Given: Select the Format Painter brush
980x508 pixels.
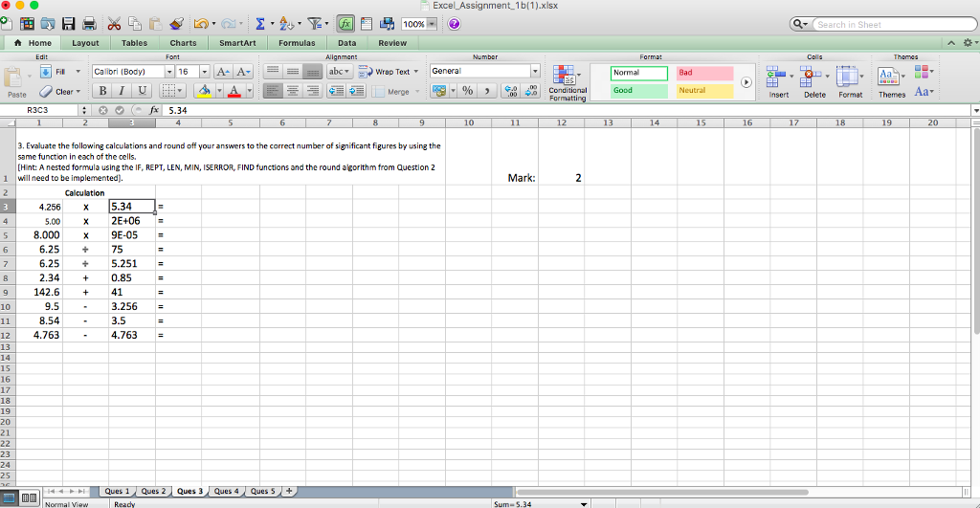Looking at the screenshot, I should pyautogui.click(x=177, y=24).
